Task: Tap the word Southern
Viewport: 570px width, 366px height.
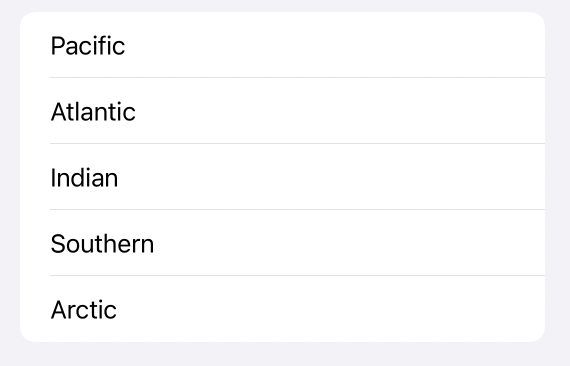Action: pos(102,244)
